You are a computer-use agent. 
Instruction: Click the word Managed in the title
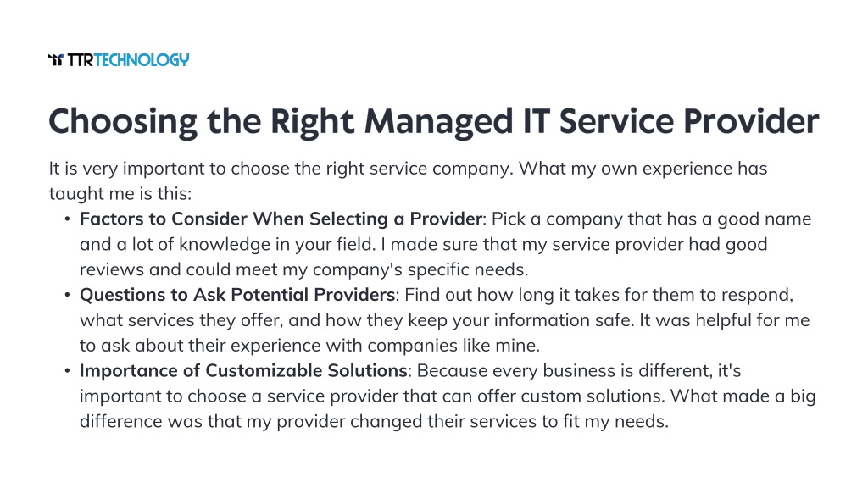point(438,122)
